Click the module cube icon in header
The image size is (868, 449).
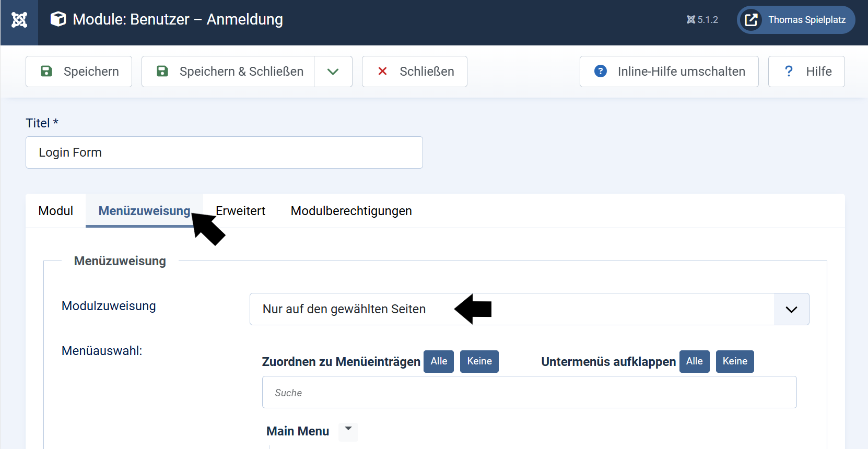58,19
